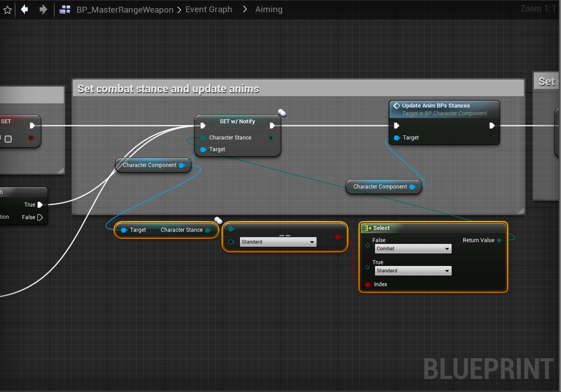This screenshot has width=561, height=392.
Task: Go forward with the right arrow
Action: pos(43,9)
